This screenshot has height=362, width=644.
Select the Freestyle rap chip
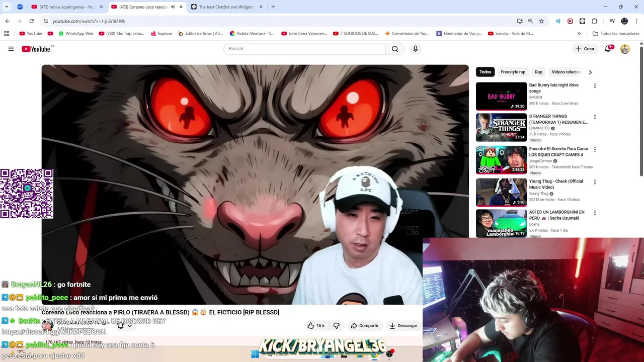pyautogui.click(x=513, y=72)
